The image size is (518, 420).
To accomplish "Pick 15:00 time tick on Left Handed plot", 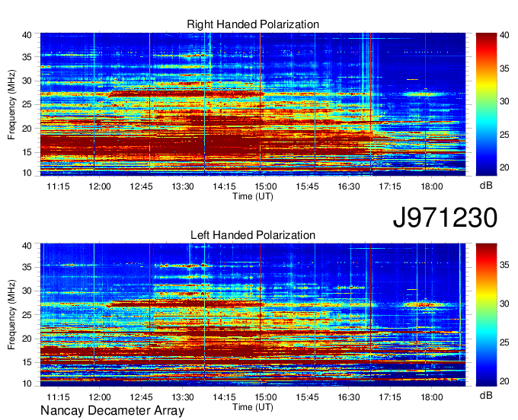I will click(266, 397).
